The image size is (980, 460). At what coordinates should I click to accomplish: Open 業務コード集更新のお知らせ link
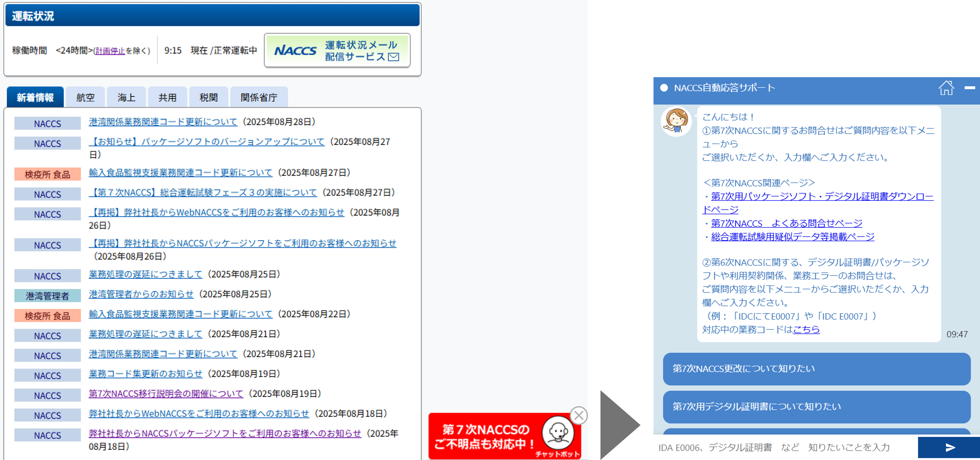[x=145, y=373]
